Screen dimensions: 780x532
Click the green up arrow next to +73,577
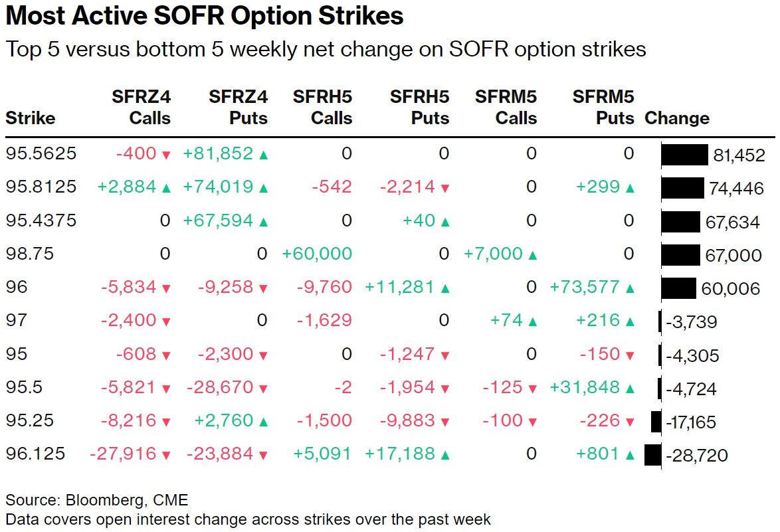629,288
